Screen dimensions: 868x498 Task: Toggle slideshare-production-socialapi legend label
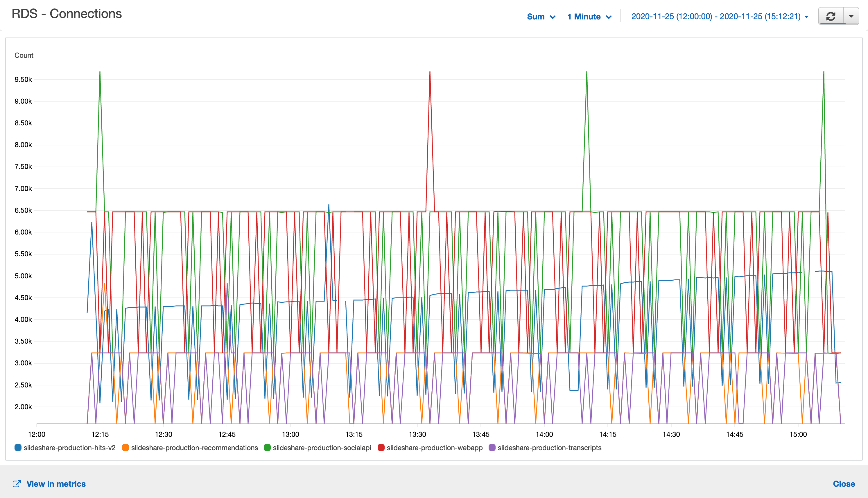[x=322, y=448]
